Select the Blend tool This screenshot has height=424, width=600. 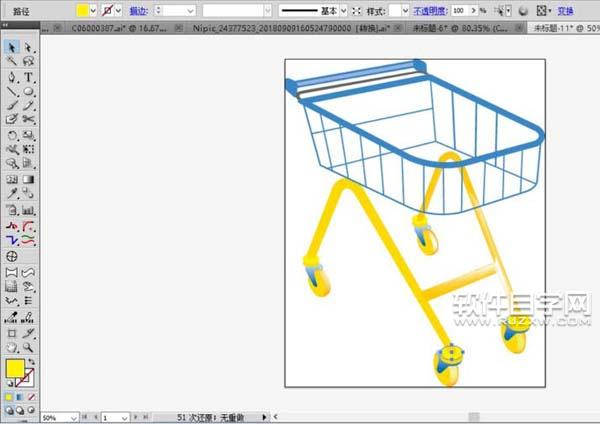[28, 193]
